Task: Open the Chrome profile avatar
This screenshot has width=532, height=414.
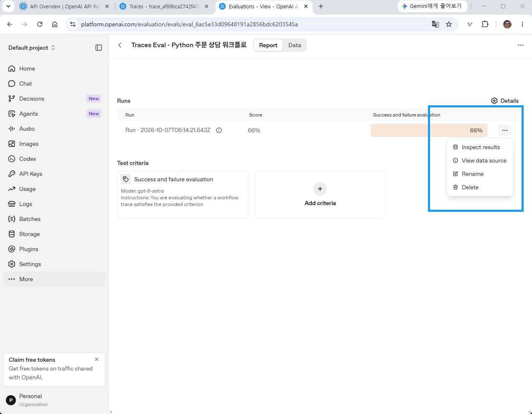Action: (507, 24)
